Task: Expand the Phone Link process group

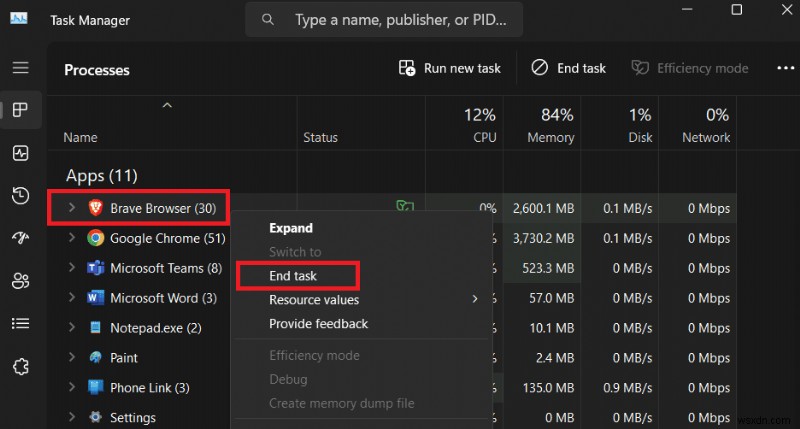Action: tap(71, 387)
